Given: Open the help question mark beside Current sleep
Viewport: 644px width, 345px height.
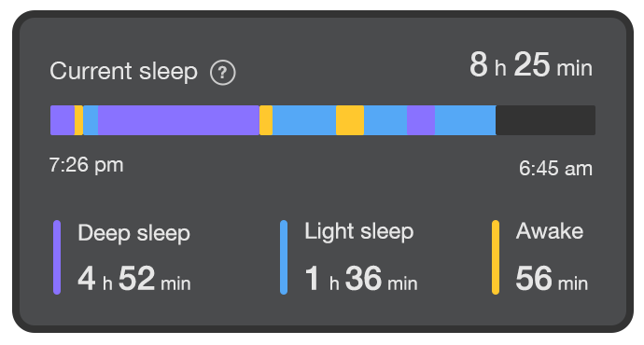Looking at the screenshot, I should pos(223,73).
